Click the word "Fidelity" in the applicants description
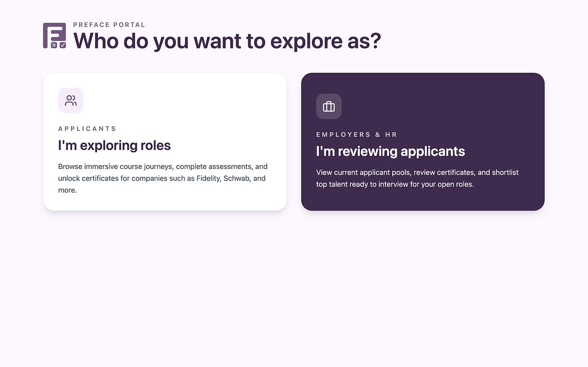588x367 pixels. pos(209,178)
